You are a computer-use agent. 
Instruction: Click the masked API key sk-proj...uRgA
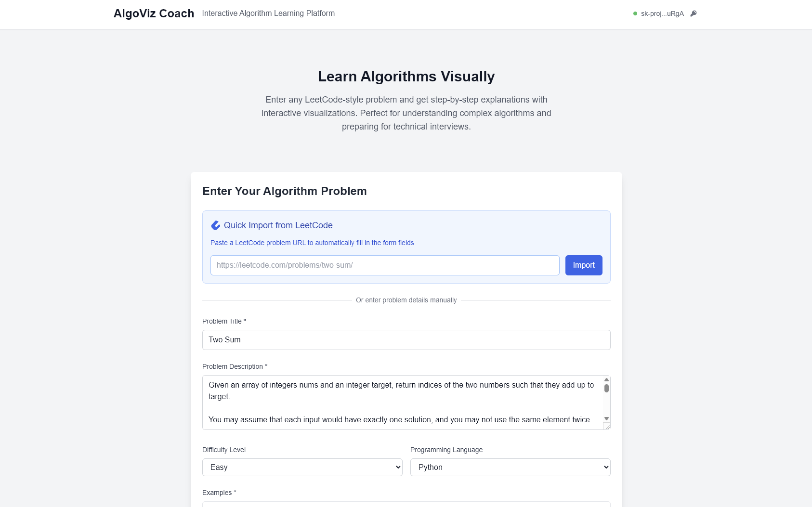coord(662,13)
